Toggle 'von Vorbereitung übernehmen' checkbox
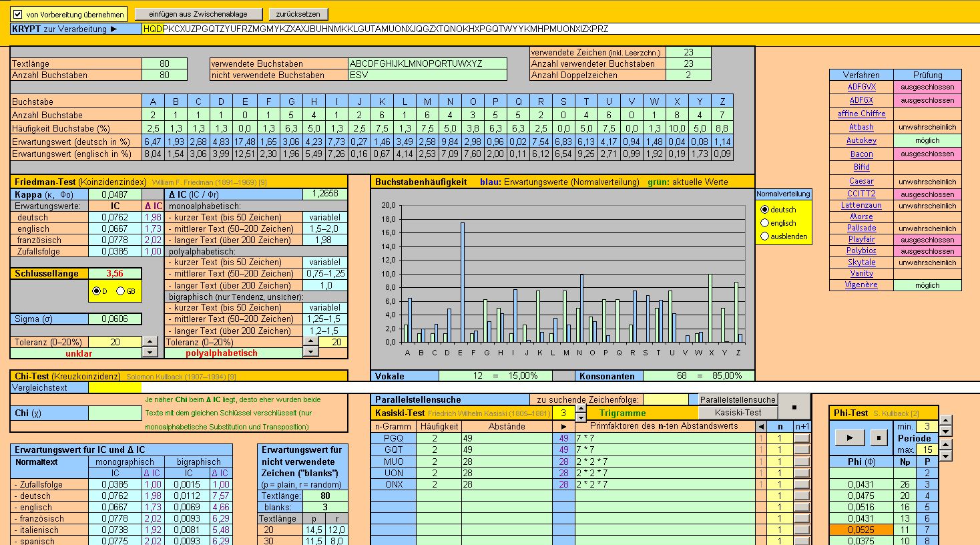Image resolution: width=980 pixels, height=545 pixels. coord(18,14)
